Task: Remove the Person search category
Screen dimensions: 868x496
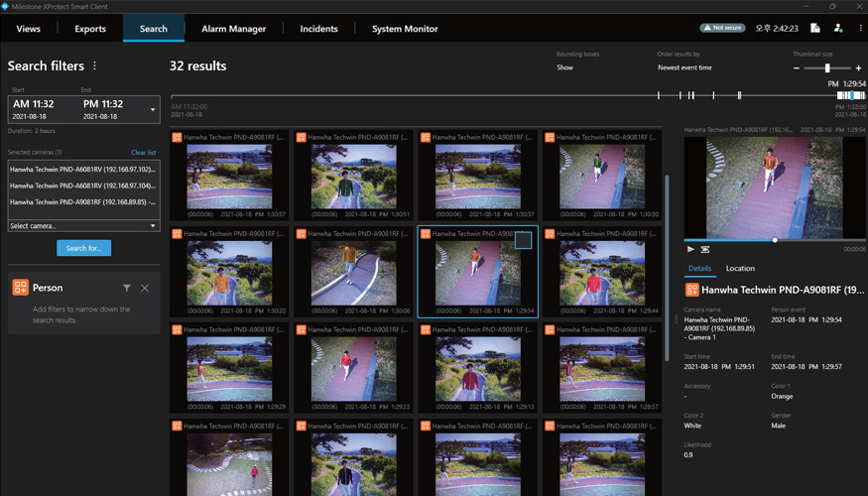Action: 145,288
